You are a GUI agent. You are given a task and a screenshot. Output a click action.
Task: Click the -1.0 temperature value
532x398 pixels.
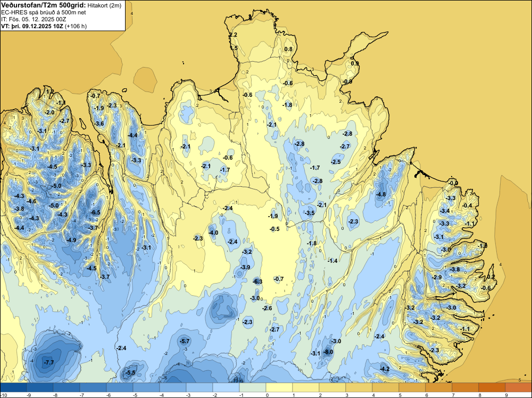(x=483, y=246)
